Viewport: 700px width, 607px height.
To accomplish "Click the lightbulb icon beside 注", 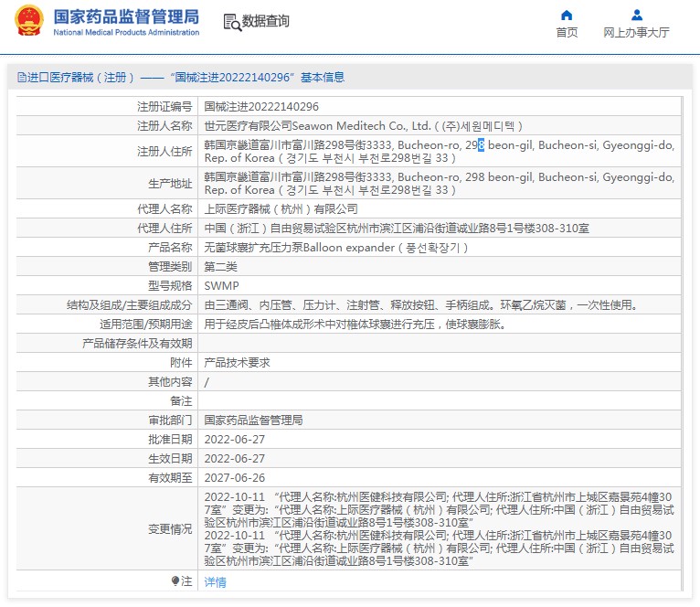I will (175, 580).
